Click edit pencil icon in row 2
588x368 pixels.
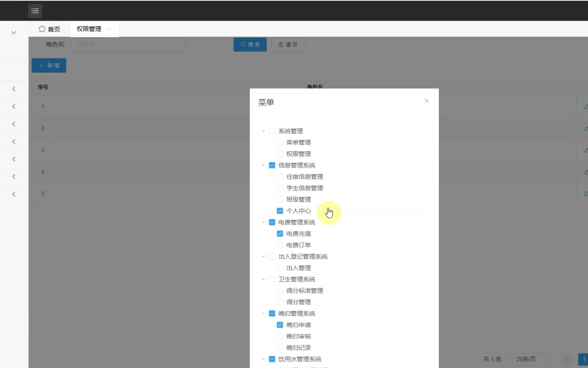(586, 128)
